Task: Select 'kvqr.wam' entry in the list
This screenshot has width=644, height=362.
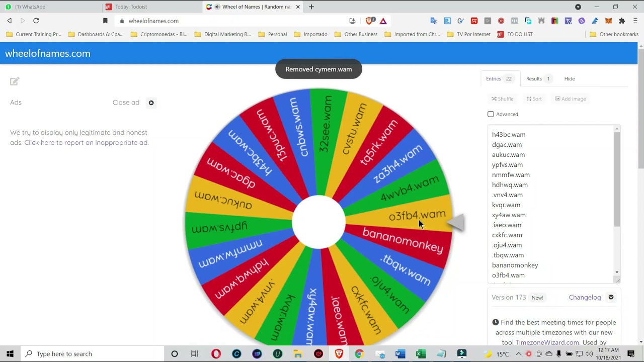Action: tap(506, 205)
